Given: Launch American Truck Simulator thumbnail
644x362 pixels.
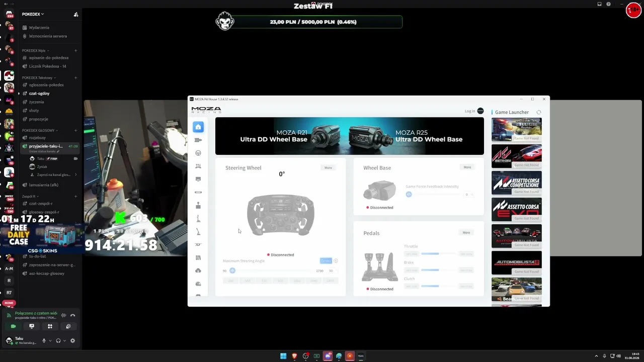Looking at the screenshot, I should pyautogui.click(x=517, y=130).
